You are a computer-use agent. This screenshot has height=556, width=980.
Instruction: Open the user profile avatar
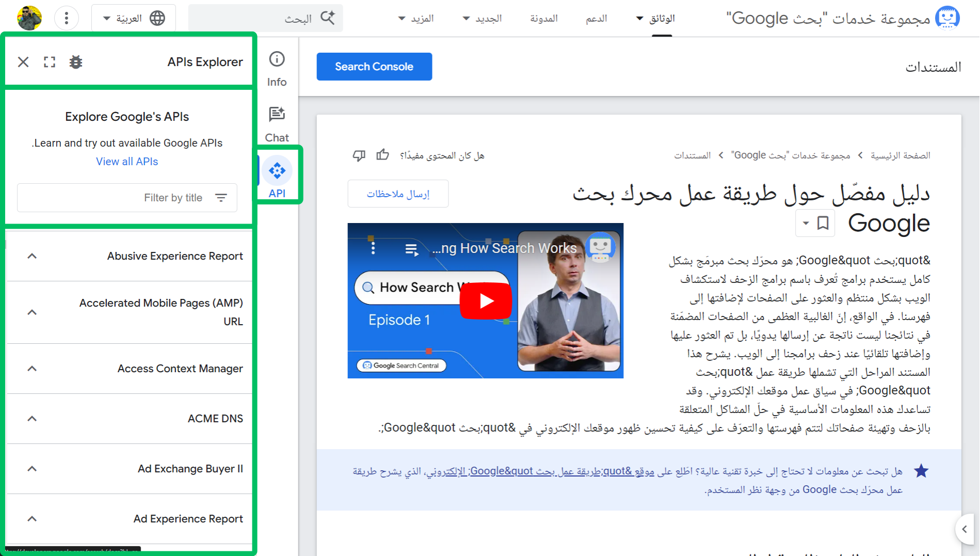click(29, 19)
